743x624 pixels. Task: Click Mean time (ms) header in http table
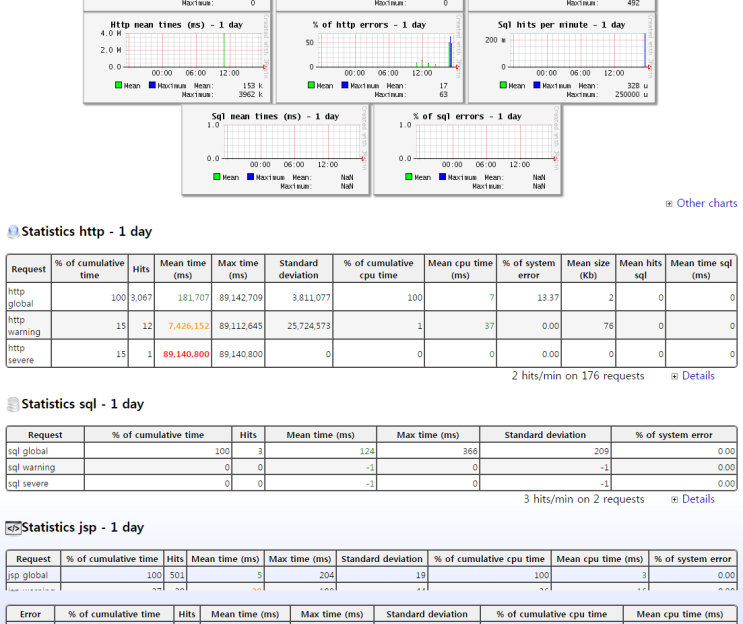[183, 269]
